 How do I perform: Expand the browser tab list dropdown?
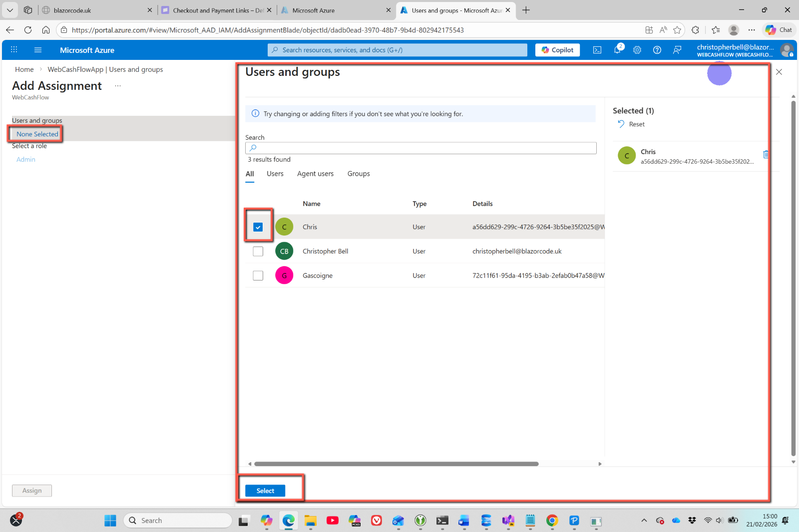click(x=10, y=10)
